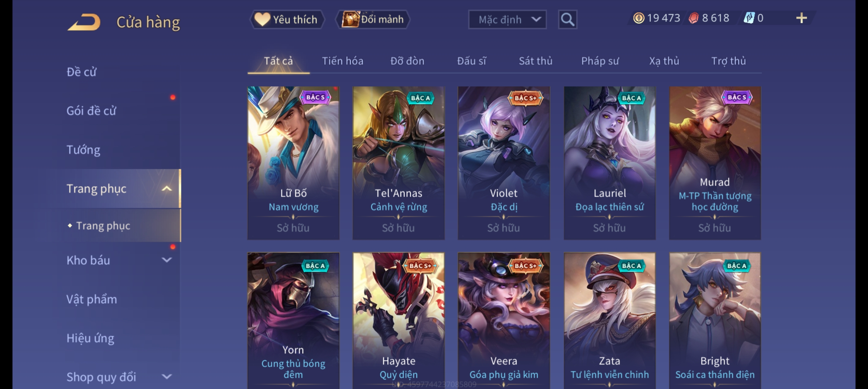Tap the blue ticket currency icon
The image size is (868, 389).
tap(749, 18)
